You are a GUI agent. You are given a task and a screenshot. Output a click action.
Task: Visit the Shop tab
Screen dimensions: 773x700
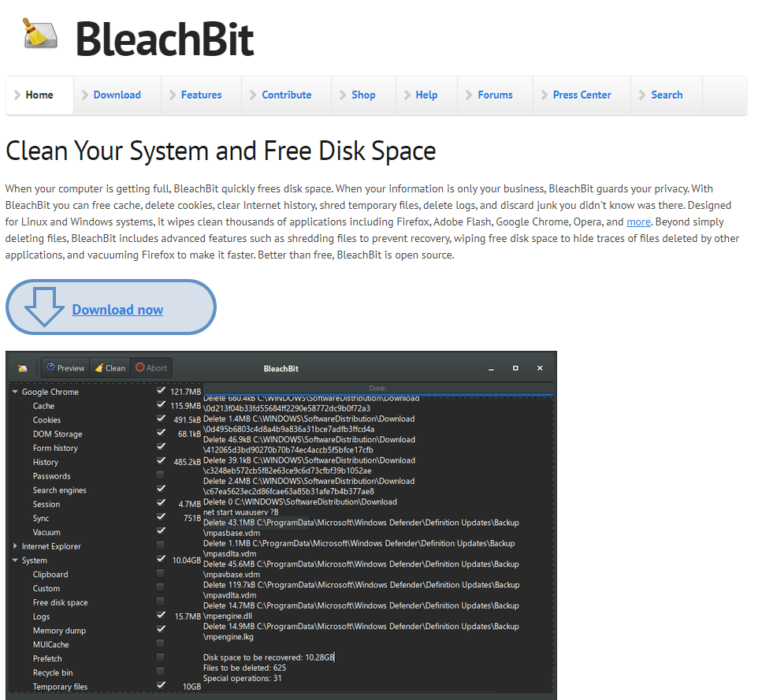pyautogui.click(x=363, y=95)
